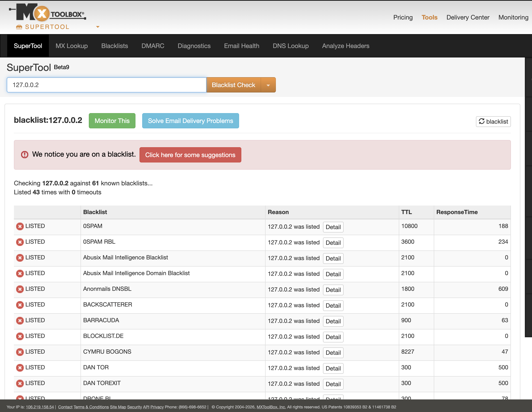The image size is (532, 412).
Task: View Detail for Anonmails DNSBL listing
Action: click(x=333, y=290)
